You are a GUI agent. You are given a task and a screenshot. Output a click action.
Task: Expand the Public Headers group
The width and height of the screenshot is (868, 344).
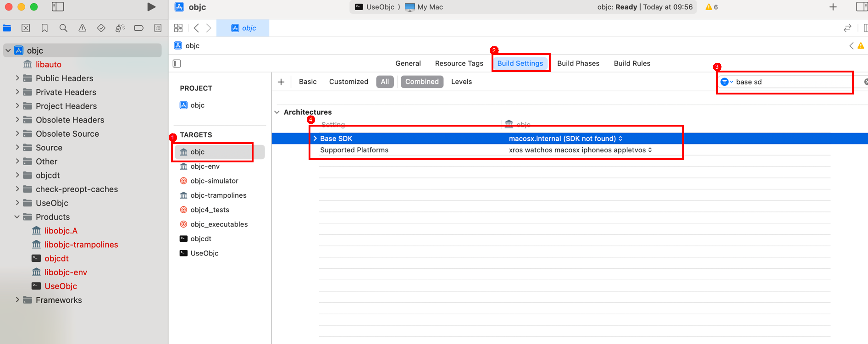point(17,78)
